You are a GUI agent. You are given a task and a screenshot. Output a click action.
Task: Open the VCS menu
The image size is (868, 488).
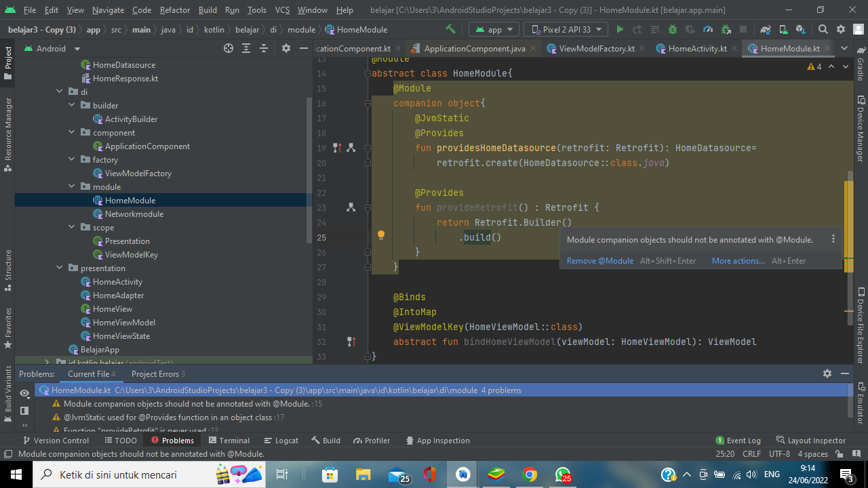click(x=282, y=10)
